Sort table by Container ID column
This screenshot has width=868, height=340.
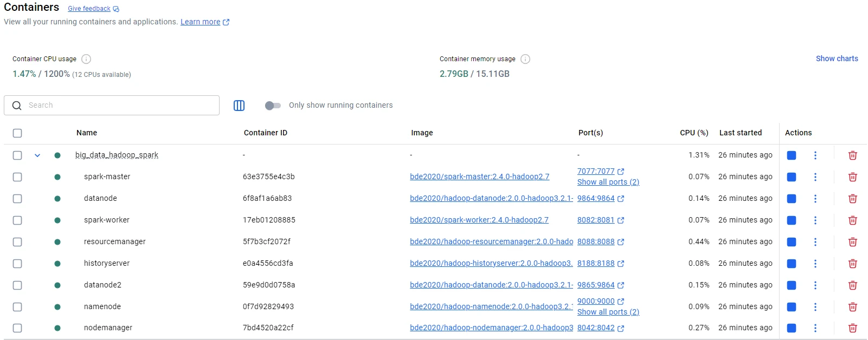coord(266,133)
